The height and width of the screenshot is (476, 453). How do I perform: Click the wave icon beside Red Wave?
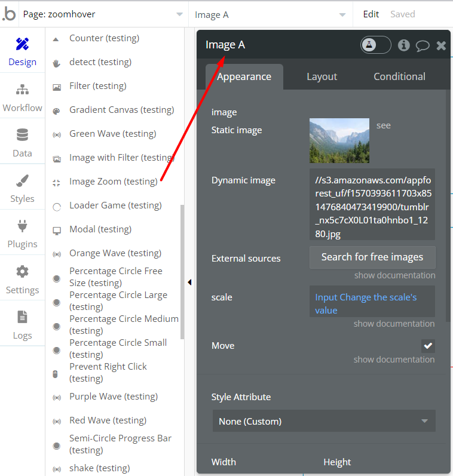pos(57,422)
